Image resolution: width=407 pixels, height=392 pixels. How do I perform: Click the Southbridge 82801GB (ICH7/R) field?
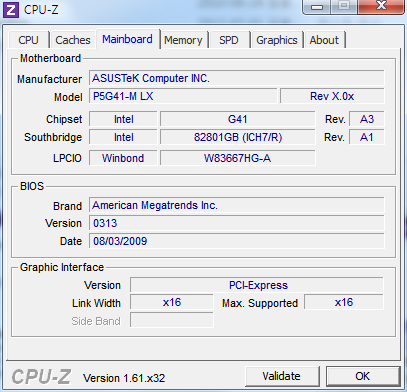237,137
